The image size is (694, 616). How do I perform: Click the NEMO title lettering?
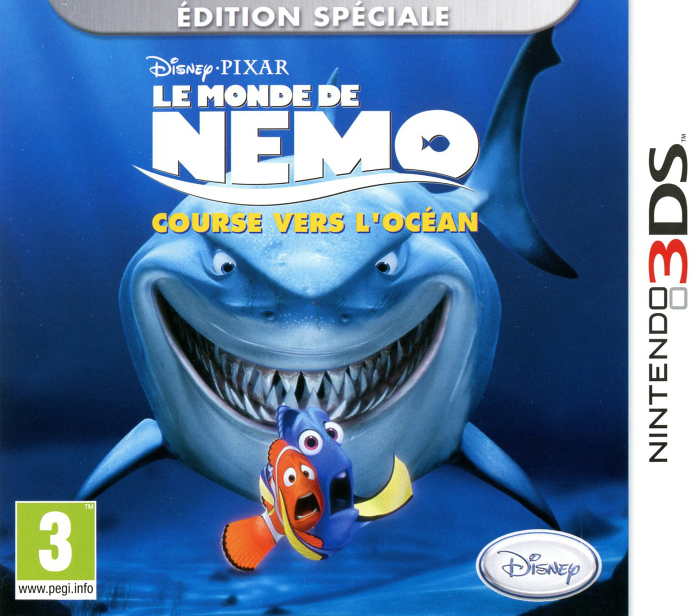[x=314, y=146]
